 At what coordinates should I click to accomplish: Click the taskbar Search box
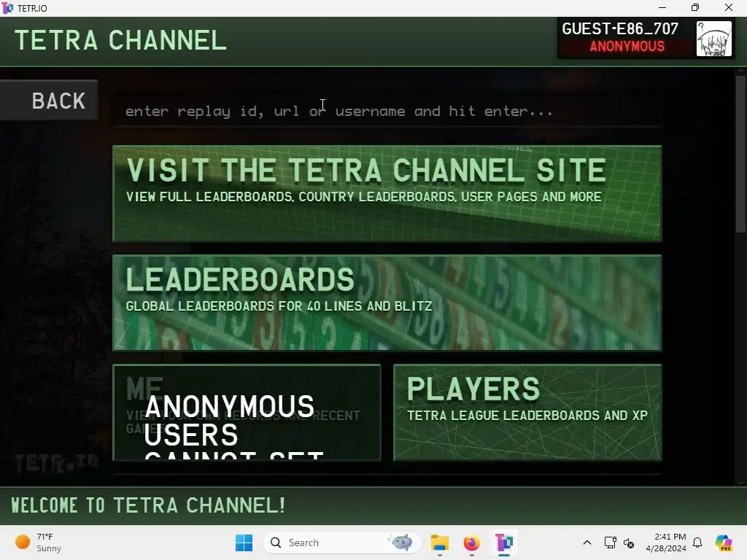(341, 542)
